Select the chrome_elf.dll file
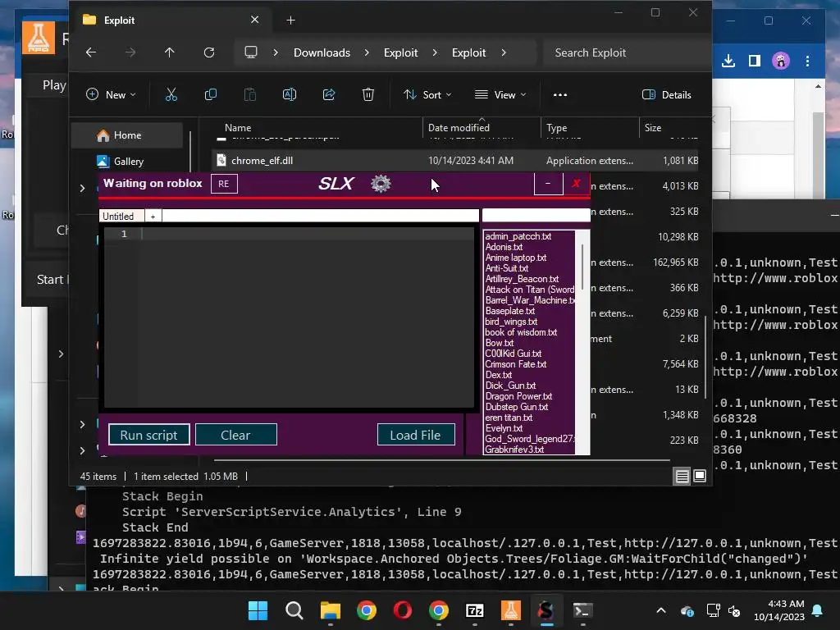This screenshot has height=630, width=840. [455, 160]
